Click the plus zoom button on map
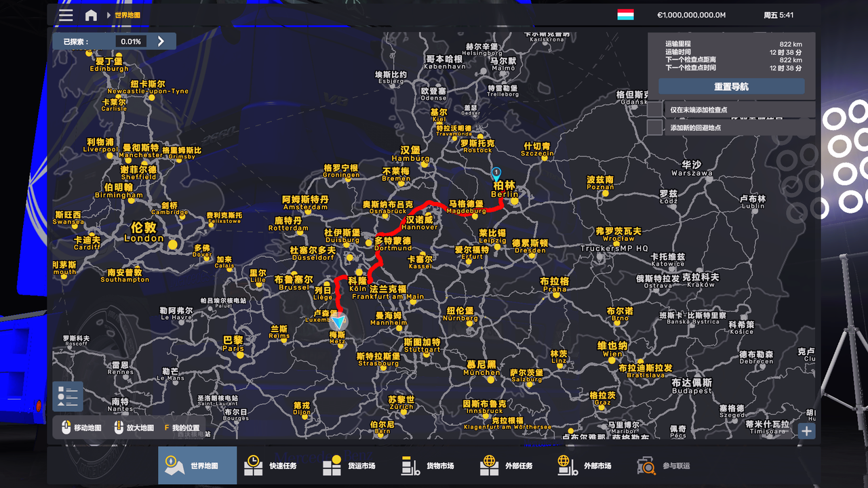 806,431
